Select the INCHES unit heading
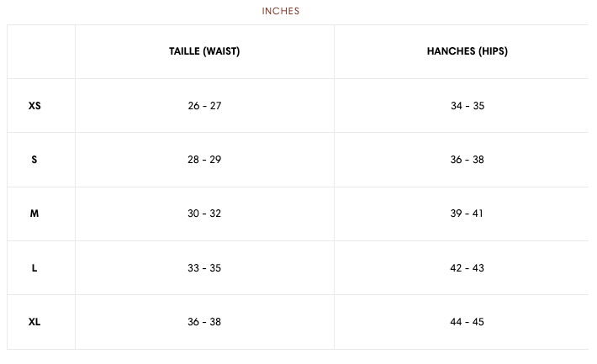The width and height of the screenshot is (597, 364). [281, 11]
